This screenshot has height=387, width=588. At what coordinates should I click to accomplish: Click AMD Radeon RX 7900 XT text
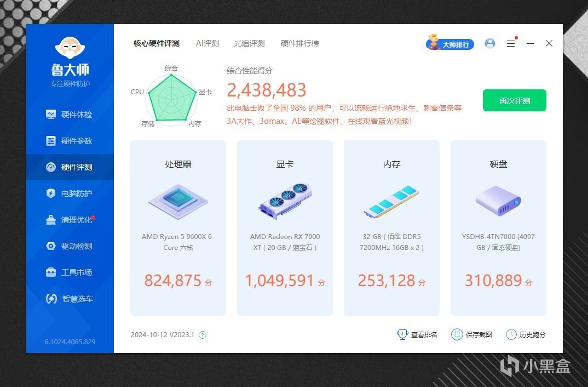click(x=285, y=242)
